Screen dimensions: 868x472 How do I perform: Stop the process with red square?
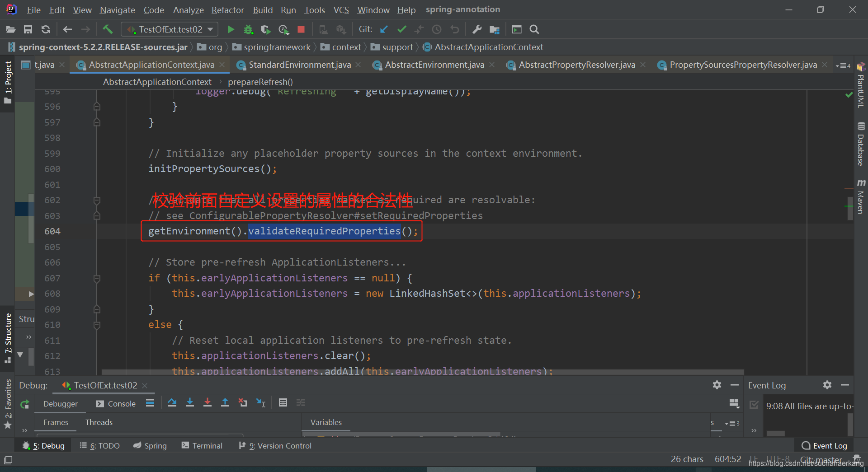pos(301,29)
